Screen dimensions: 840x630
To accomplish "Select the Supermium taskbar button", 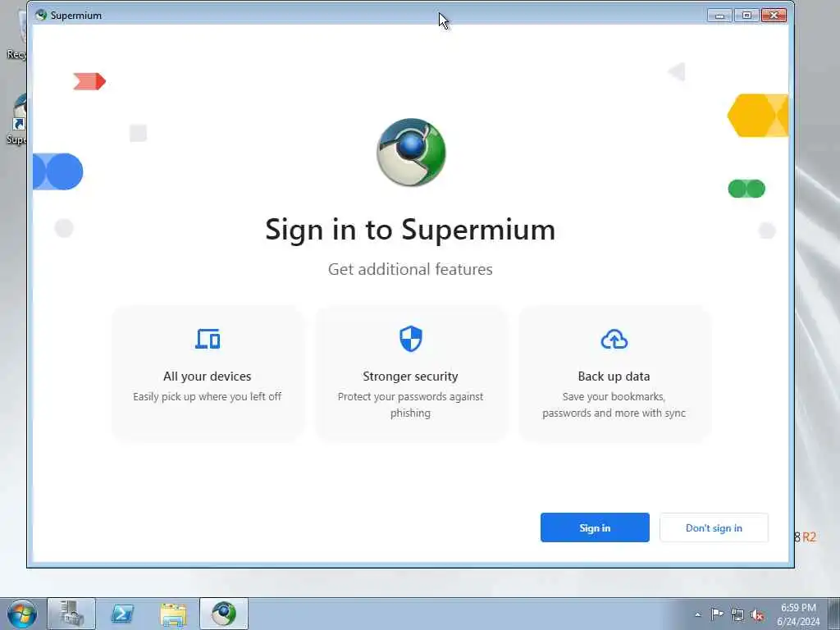I will [x=224, y=614].
